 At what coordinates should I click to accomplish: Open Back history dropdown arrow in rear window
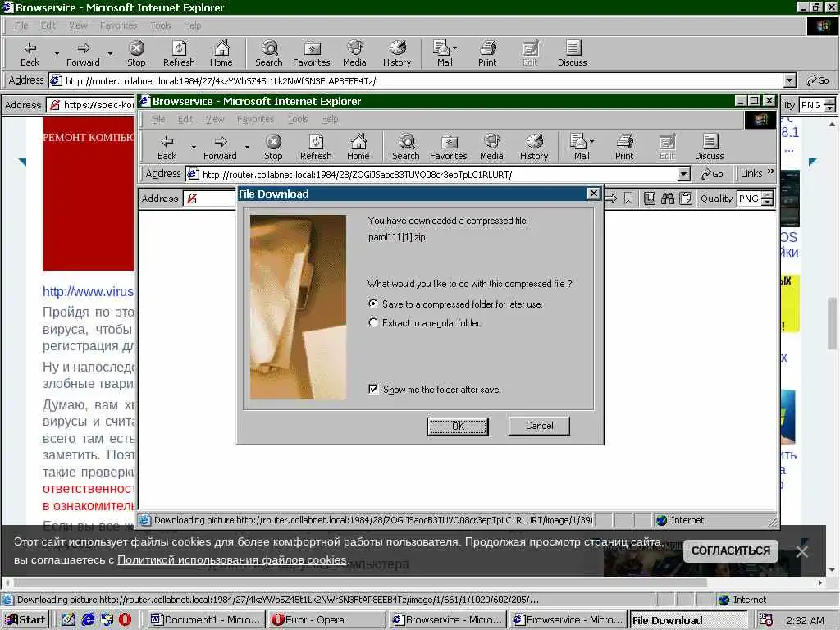57,53
